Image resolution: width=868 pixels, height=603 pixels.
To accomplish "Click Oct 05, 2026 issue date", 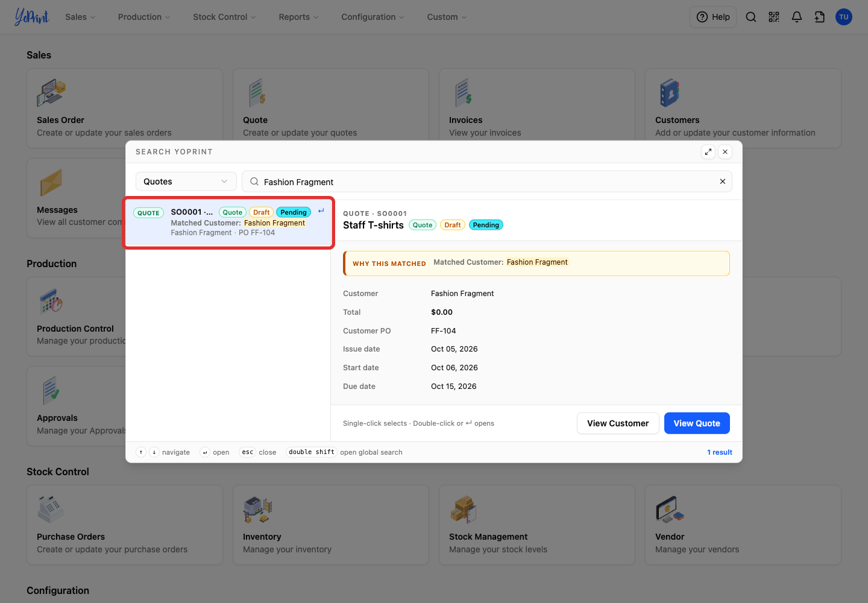I will [454, 349].
